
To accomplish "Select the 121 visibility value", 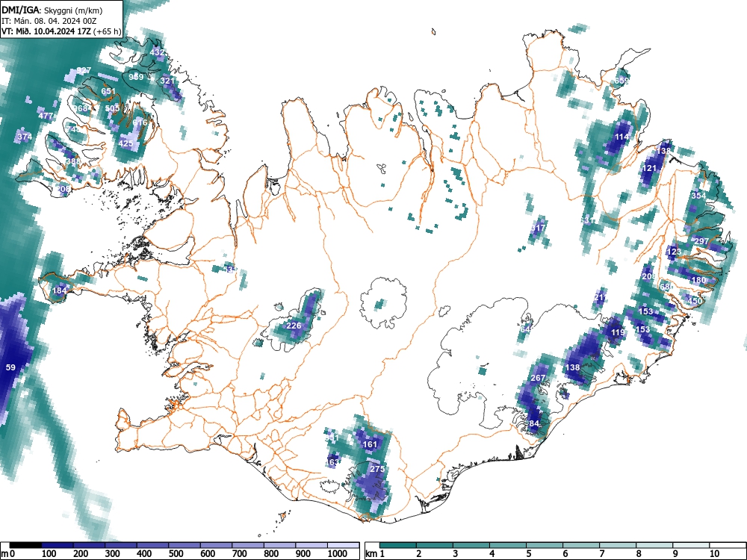I will click(x=649, y=168).
